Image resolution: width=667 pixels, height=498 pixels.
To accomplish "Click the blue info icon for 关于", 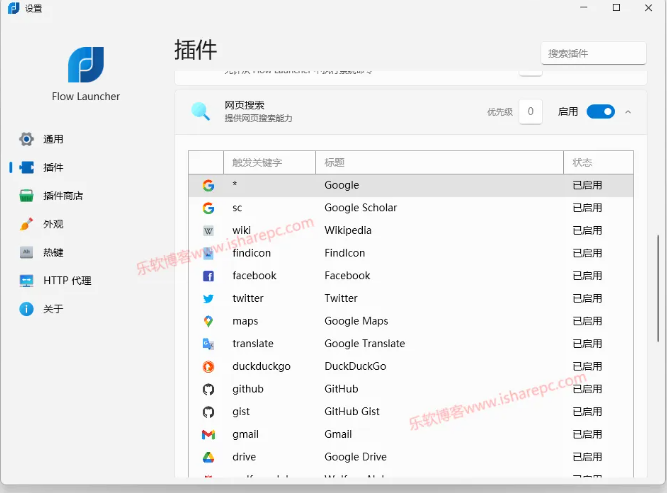I will pos(26,309).
